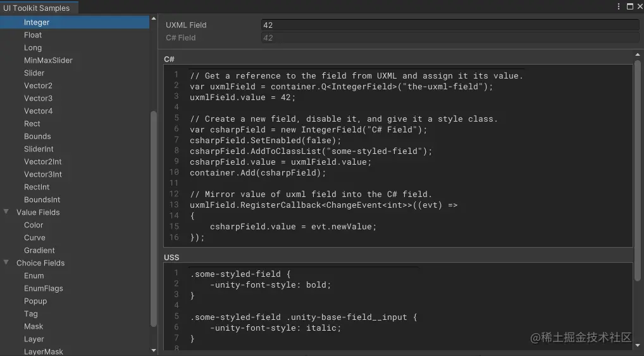Open the Color sample entry

[x=34, y=225]
